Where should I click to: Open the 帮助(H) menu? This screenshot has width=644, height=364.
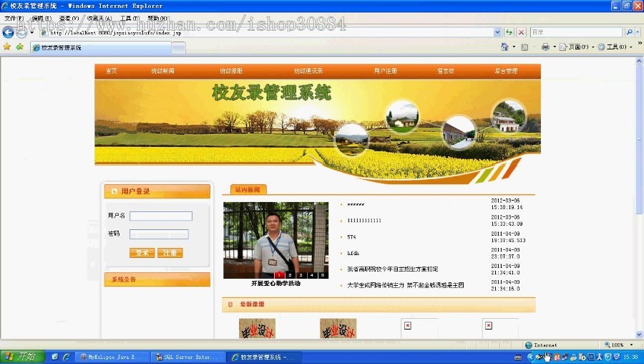click(x=157, y=18)
